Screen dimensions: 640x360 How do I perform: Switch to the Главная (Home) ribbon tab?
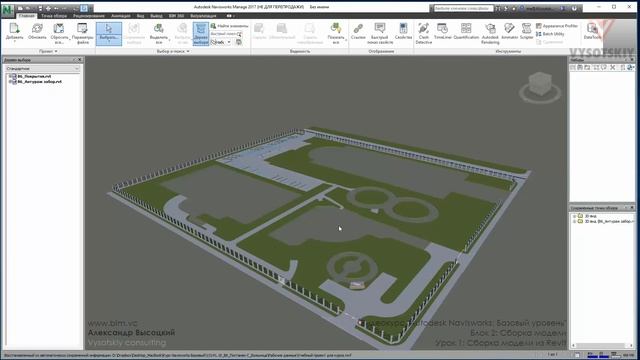27,16
